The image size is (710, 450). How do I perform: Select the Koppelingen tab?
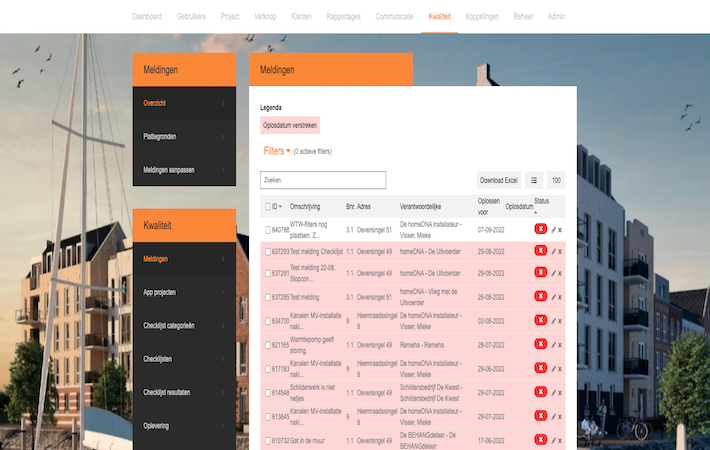[482, 17]
